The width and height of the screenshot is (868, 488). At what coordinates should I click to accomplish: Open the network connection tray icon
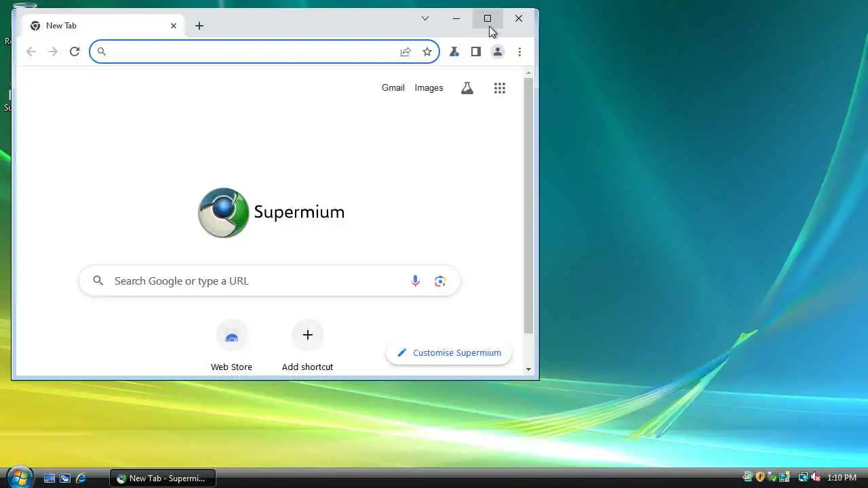803,477
